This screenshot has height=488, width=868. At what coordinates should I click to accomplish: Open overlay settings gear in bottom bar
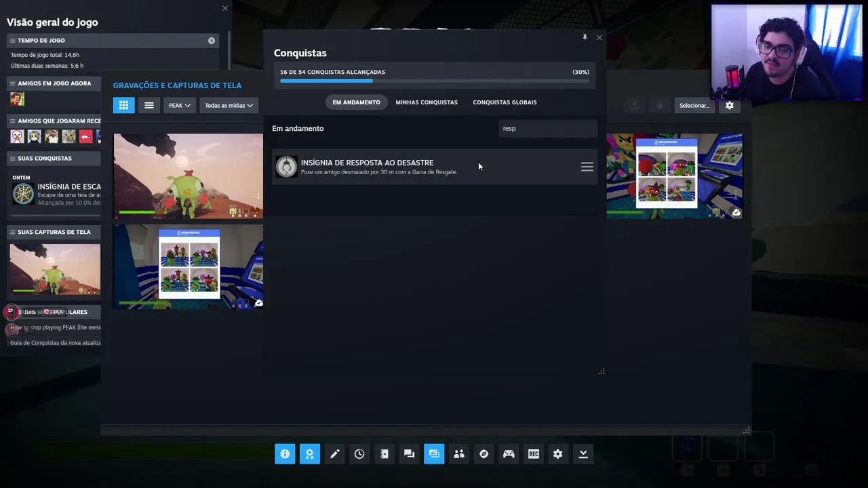[558, 454]
